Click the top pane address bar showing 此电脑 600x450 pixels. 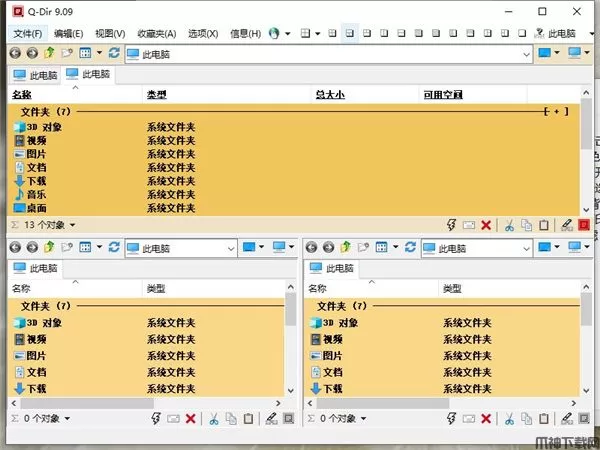tap(329, 54)
